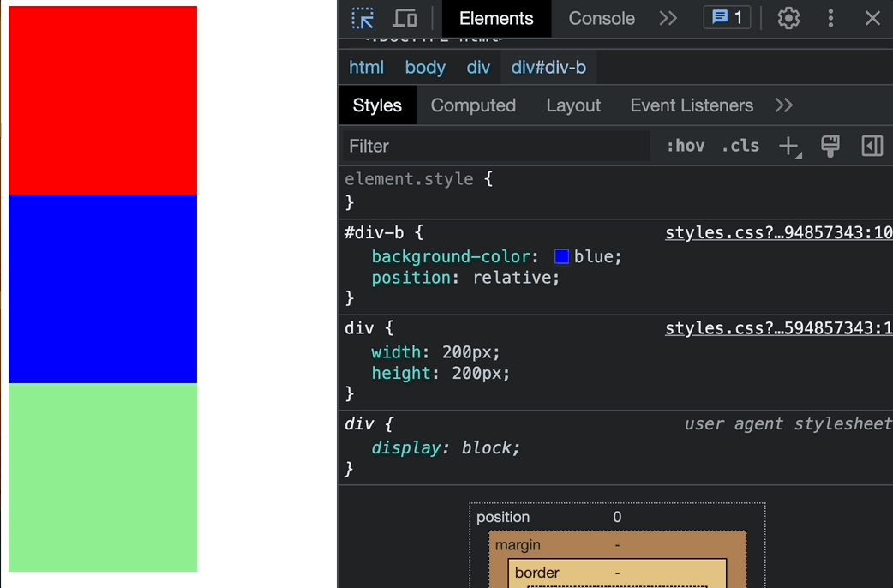Image resolution: width=893 pixels, height=588 pixels.
Task: Open the rendering emulation paintbrush icon
Action: (x=830, y=147)
